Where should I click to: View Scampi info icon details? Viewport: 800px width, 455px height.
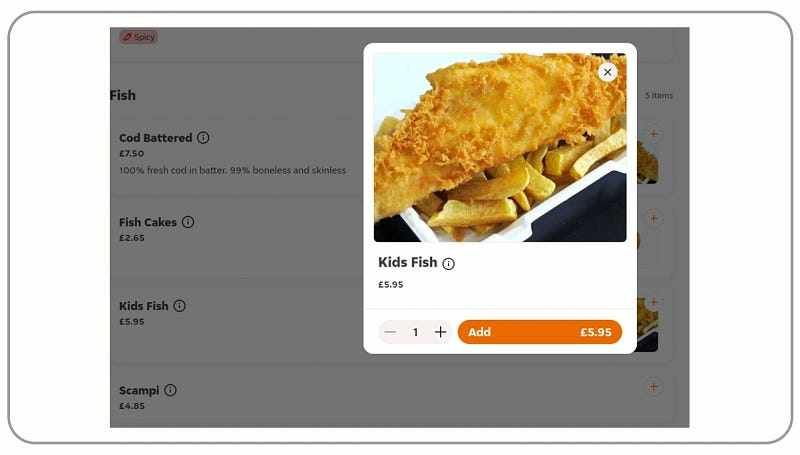point(170,390)
